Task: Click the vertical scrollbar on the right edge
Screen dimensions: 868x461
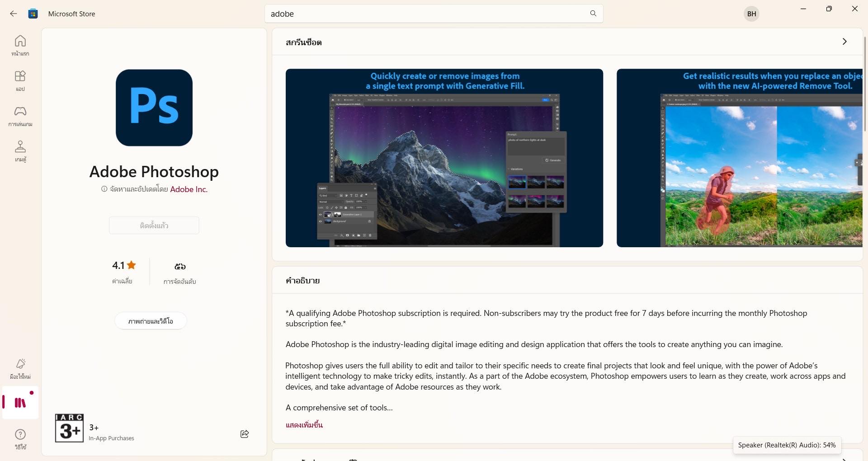Action: pos(865,84)
